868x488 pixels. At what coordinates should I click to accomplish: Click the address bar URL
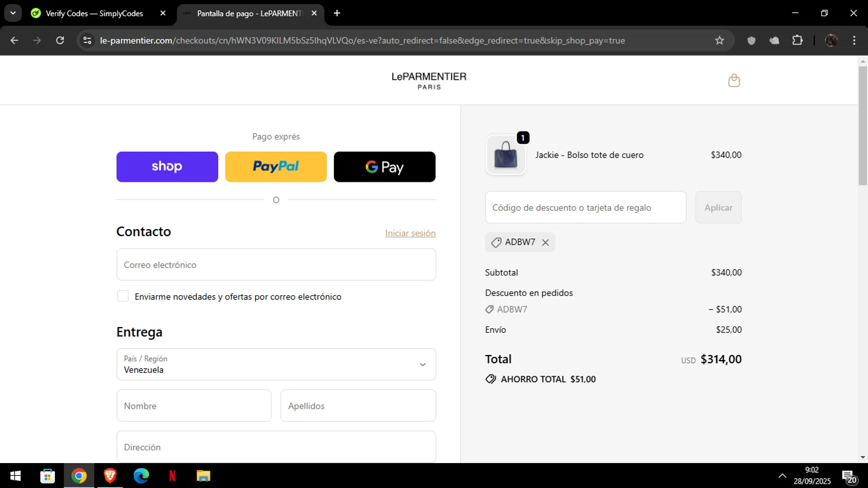pyautogui.click(x=362, y=41)
